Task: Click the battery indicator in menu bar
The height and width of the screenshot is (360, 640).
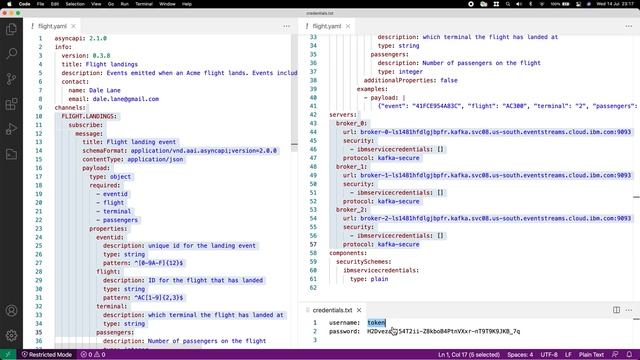Action: click(x=560, y=4)
